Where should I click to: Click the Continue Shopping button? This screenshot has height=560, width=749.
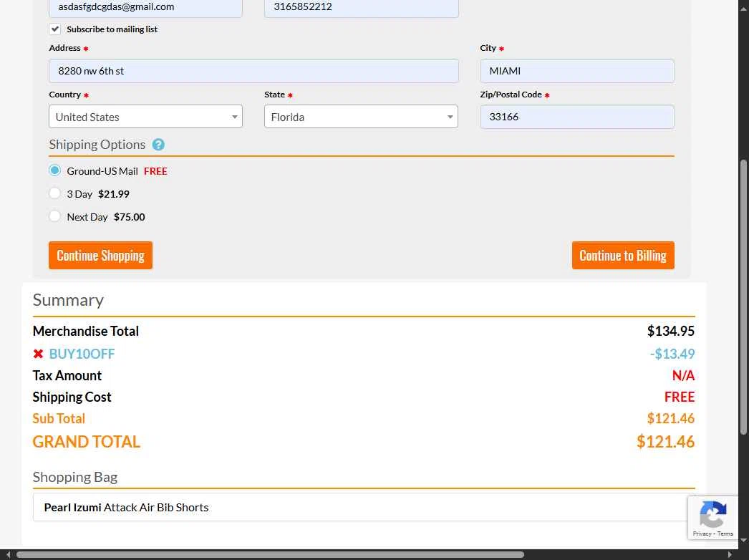pos(100,255)
